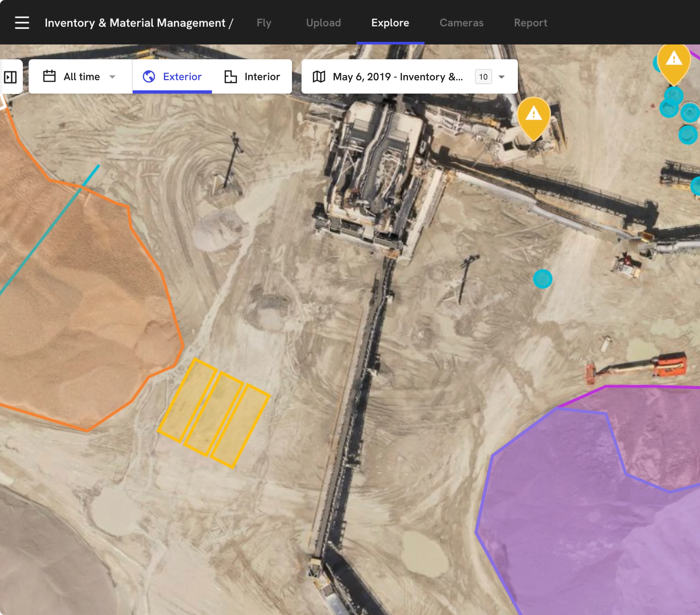This screenshot has height=615, width=700.
Task: Toggle the side panel open icon
Action: [10, 77]
